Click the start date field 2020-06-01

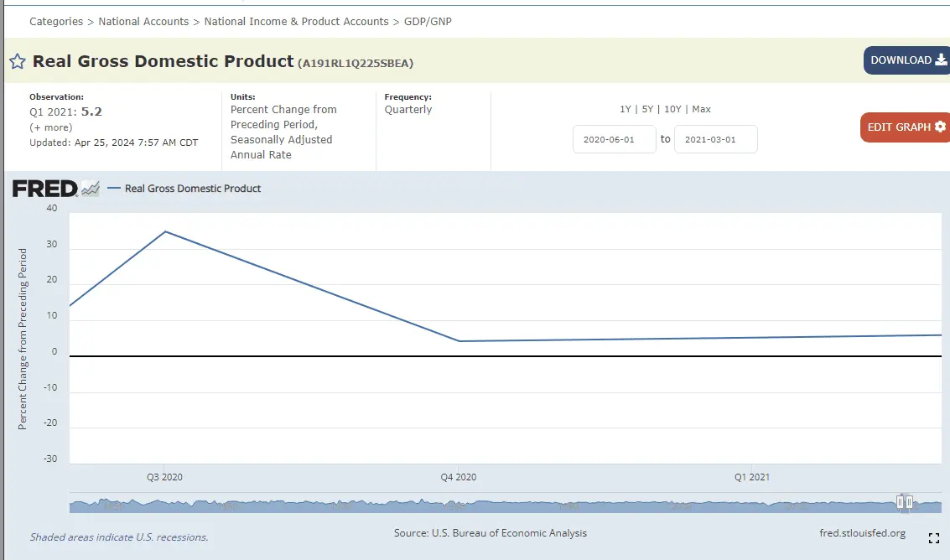614,139
